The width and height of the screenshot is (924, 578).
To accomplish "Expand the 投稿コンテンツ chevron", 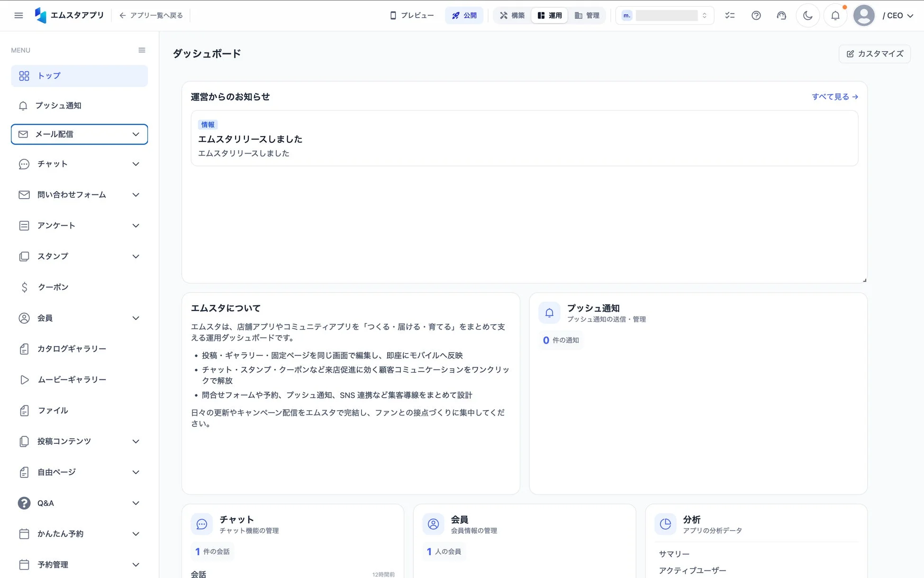I will point(136,441).
